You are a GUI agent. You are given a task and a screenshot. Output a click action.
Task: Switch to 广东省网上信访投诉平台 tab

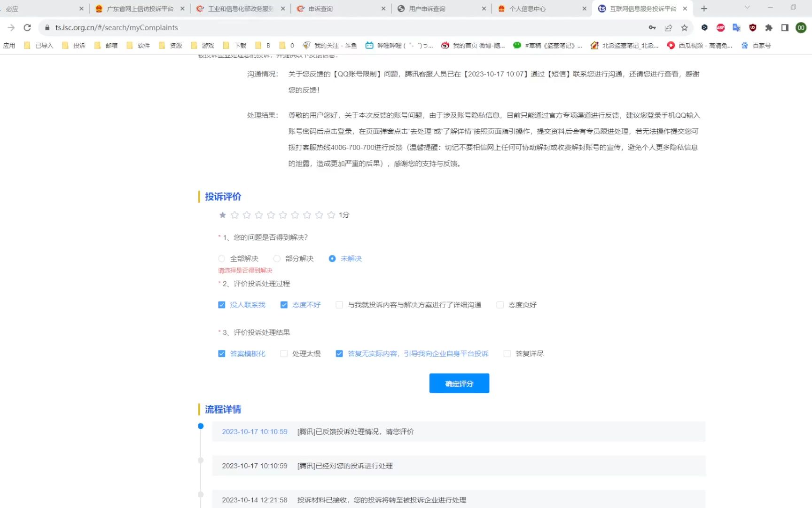(140, 8)
